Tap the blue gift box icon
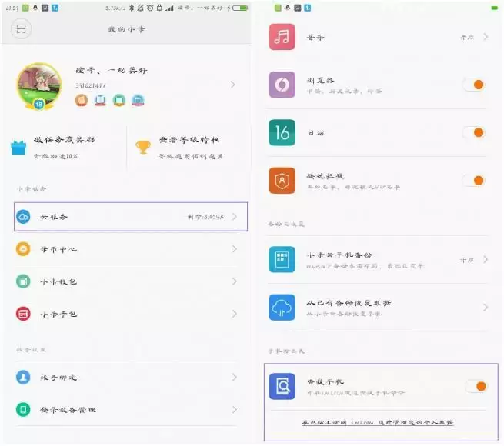The width and height of the screenshot is (504, 446). pos(18,148)
